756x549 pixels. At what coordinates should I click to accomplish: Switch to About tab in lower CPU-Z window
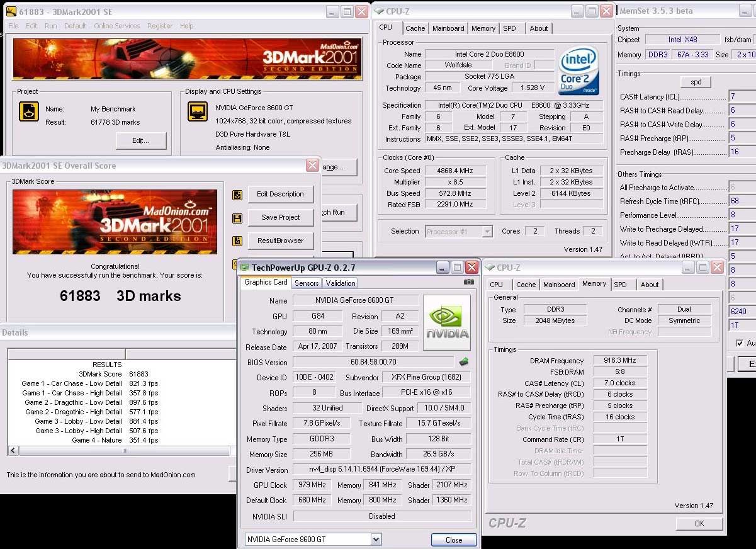click(x=650, y=285)
